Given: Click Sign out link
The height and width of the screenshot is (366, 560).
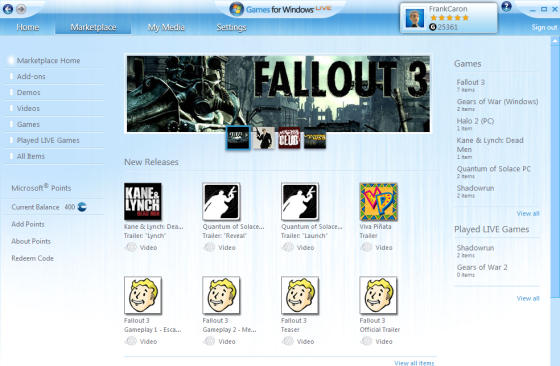Looking at the screenshot, I should coord(544,27).
